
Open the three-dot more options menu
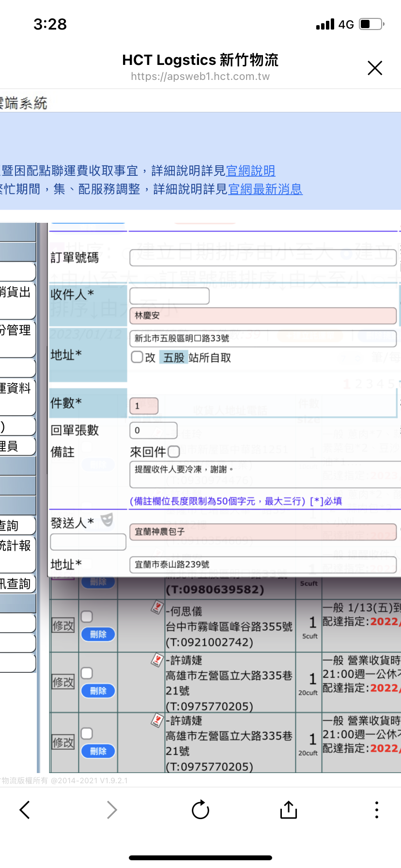377,809
